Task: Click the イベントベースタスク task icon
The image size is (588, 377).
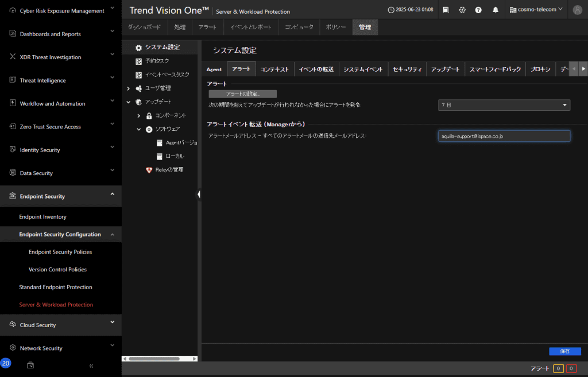Action: 139,75
